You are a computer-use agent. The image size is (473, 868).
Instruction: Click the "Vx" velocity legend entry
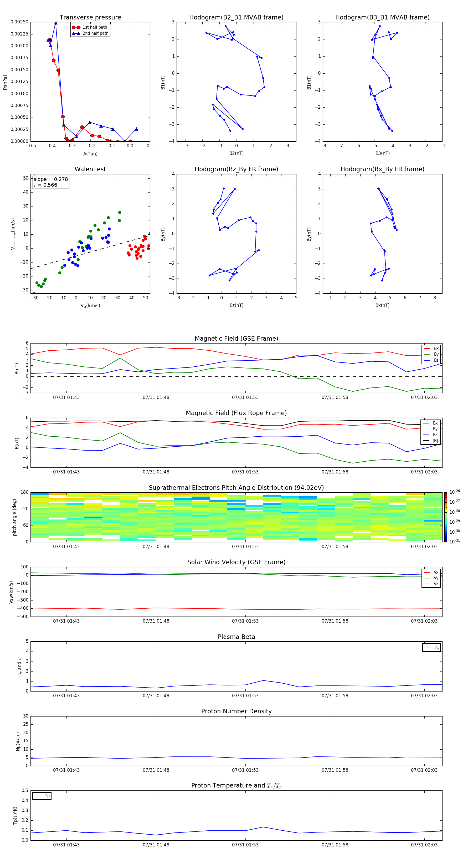coord(431,572)
